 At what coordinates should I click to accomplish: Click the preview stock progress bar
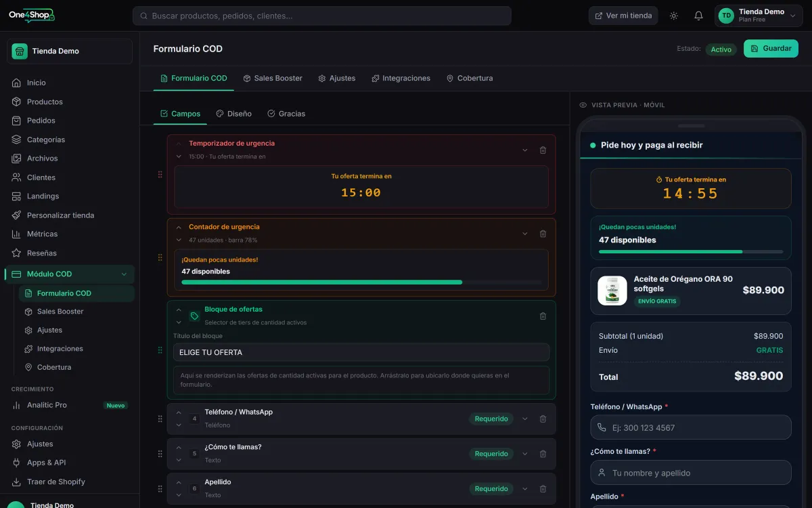pyautogui.click(x=691, y=251)
